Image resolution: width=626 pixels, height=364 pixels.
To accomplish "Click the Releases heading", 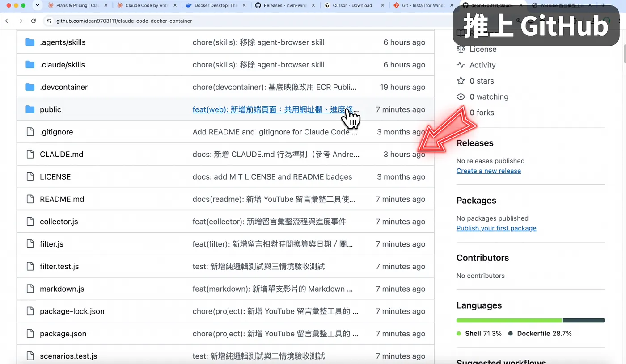I will [x=475, y=143].
